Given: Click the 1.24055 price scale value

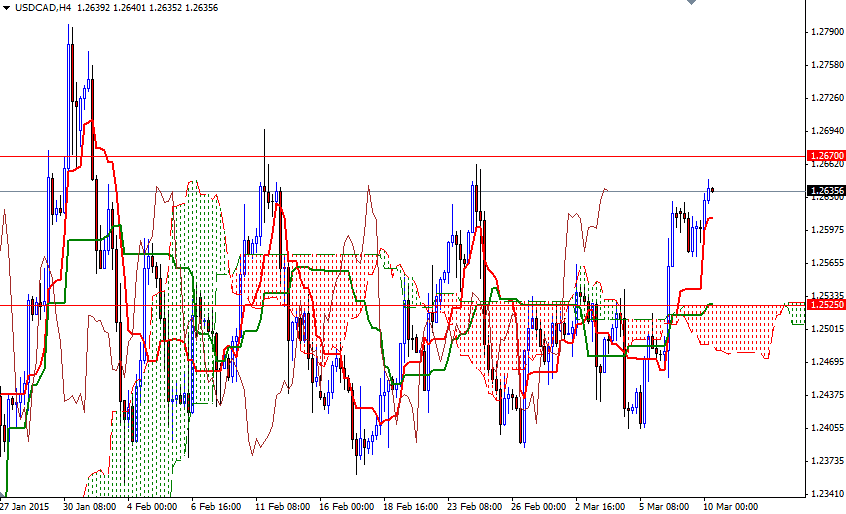Looking at the screenshot, I should (827, 428).
